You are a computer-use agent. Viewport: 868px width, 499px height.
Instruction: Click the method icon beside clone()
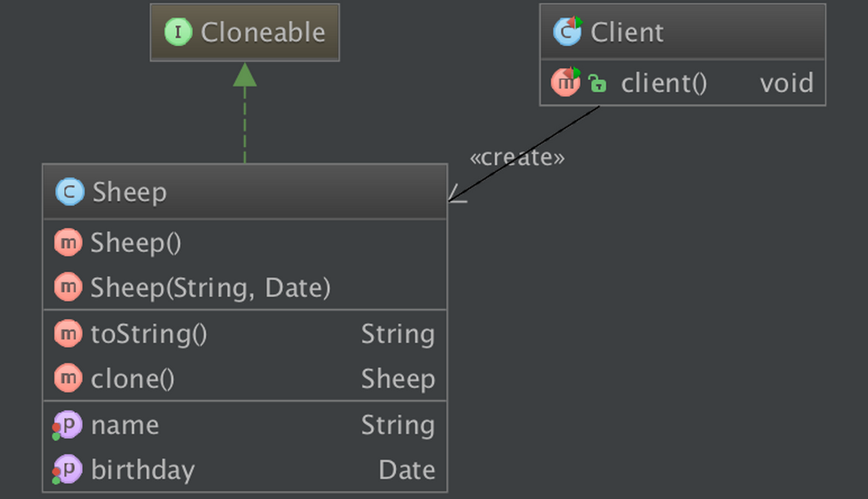[x=68, y=379]
